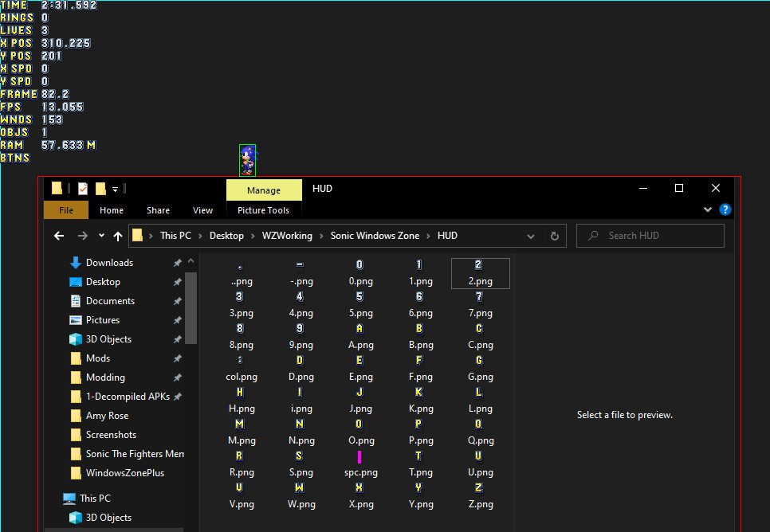Toggle the pin beside Modding folder

[x=177, y=377]
